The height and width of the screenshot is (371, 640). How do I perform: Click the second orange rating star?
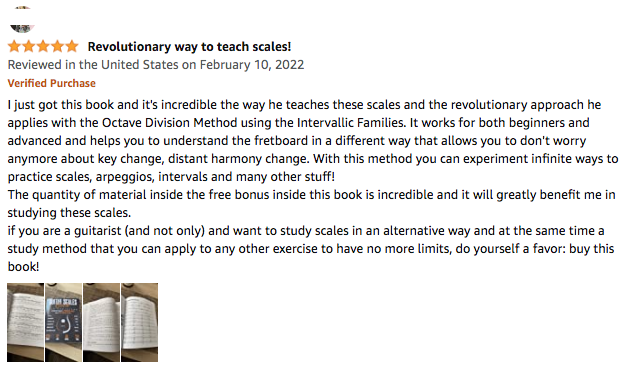(29, 46)
